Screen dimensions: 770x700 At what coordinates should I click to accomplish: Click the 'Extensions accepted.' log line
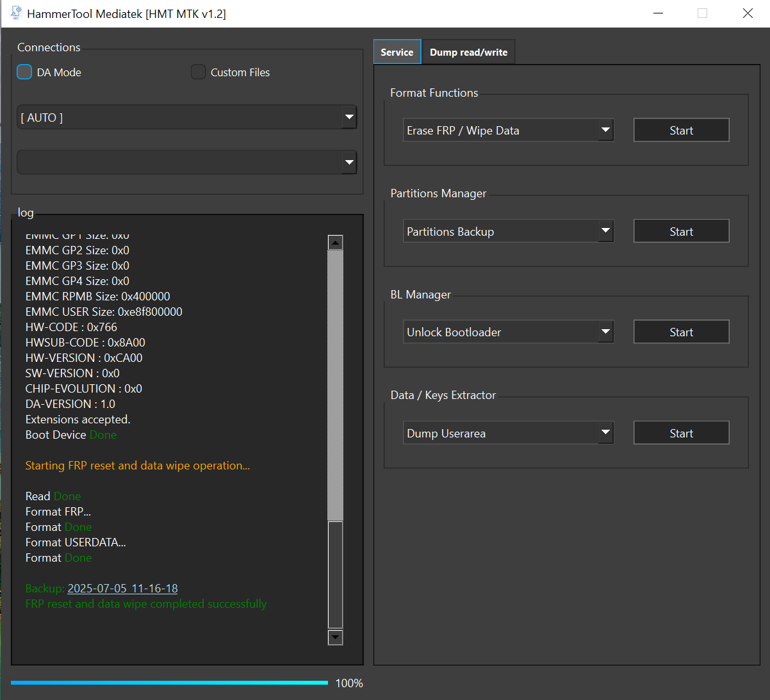78,419
